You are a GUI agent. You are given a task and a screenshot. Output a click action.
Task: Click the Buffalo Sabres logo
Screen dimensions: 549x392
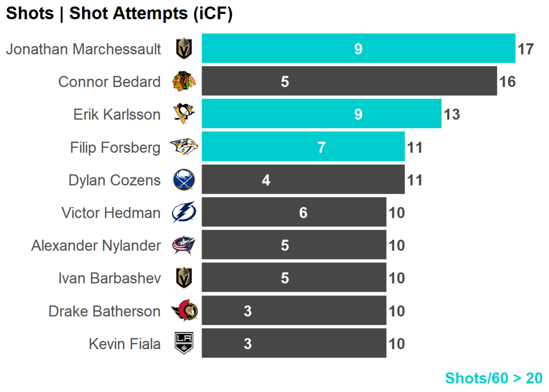(x=184, y=180)
